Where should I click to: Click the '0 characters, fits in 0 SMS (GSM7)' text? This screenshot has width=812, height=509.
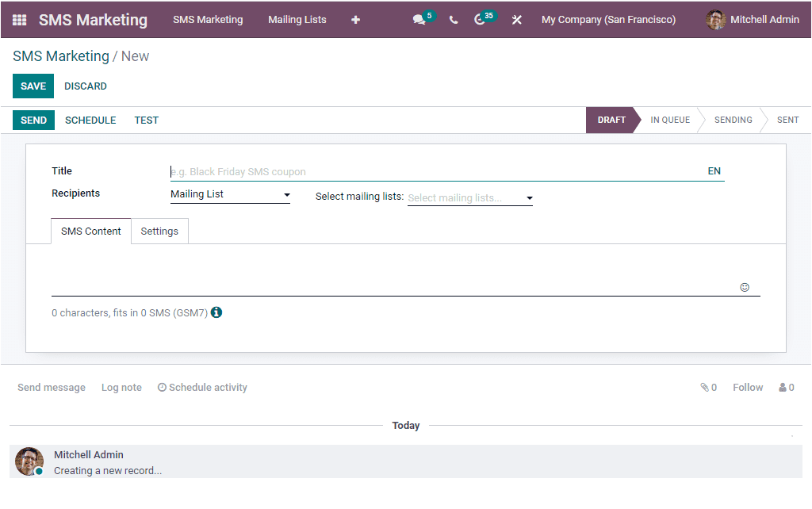click(129, 312)
